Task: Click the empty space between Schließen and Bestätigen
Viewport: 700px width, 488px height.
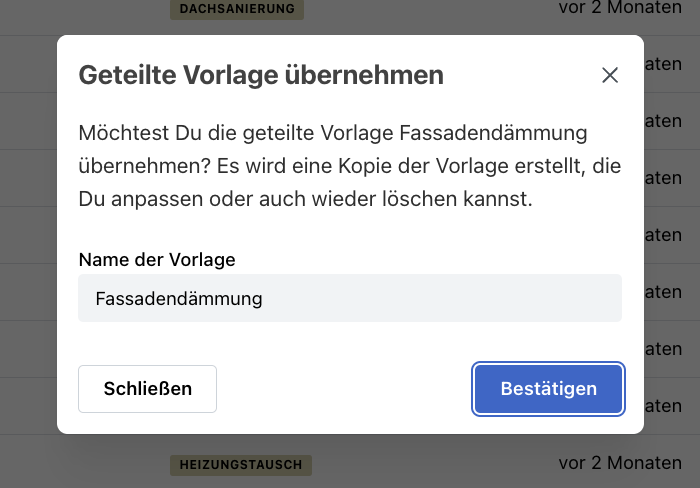Action: [x=345, y=389]
